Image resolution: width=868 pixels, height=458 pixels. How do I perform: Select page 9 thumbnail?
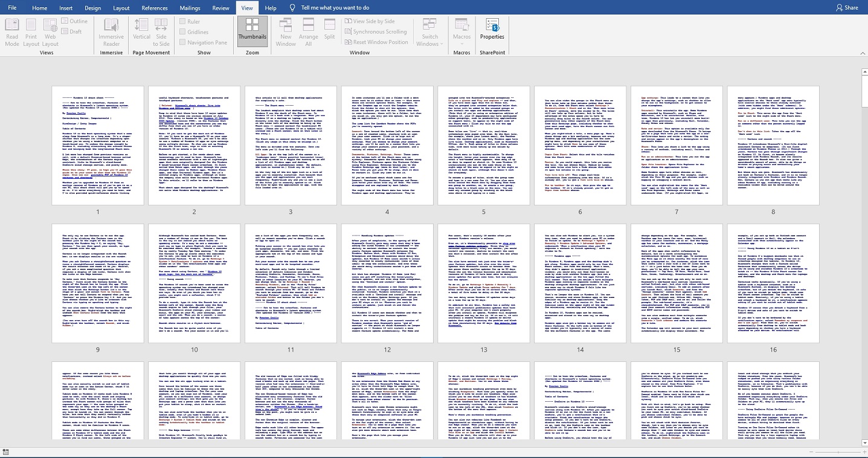click(98, 283)
